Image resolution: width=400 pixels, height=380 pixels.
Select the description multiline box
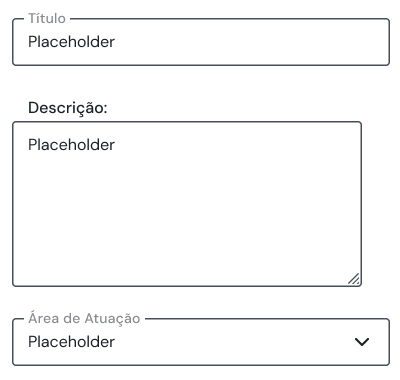187,204
